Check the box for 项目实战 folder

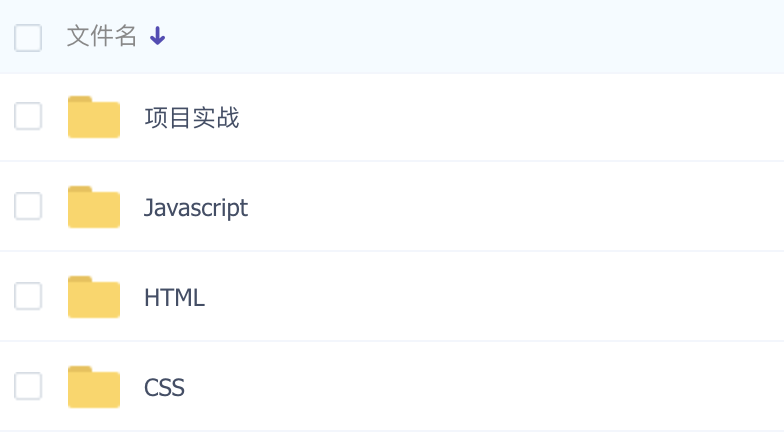28,116
